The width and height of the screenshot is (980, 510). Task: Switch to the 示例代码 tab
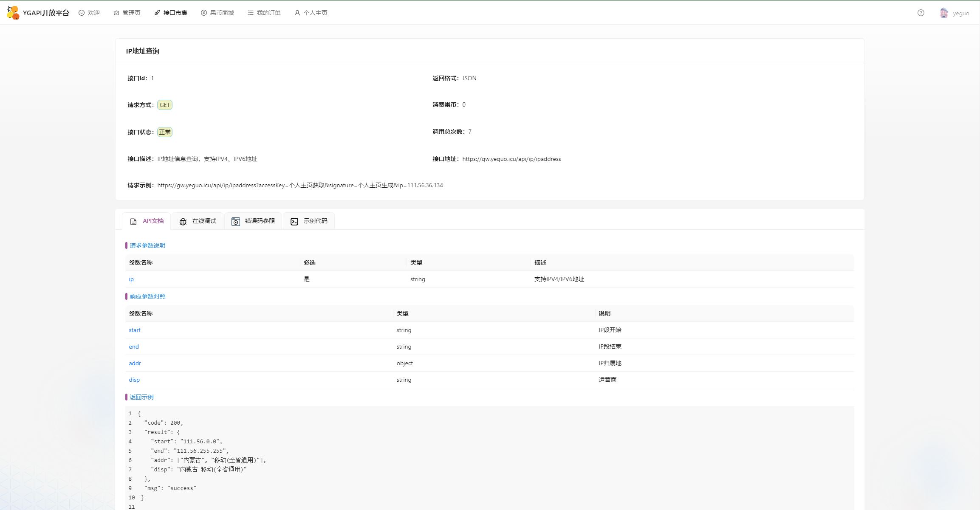click(x=315, y=221)
